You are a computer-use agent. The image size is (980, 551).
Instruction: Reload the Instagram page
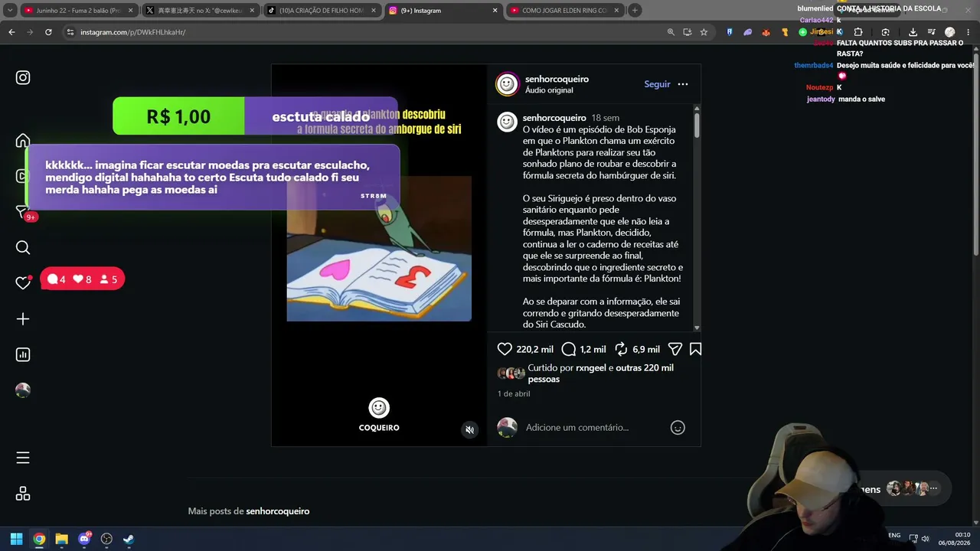48,32
